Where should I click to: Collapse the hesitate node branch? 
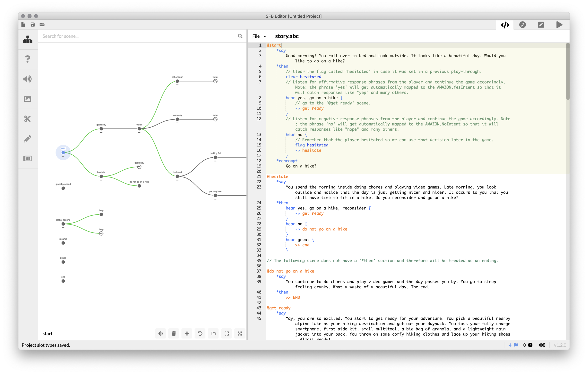tap(101, 180)
